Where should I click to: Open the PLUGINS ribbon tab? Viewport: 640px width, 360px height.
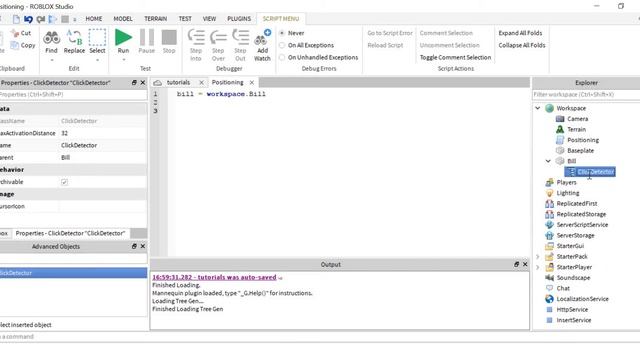239,19
